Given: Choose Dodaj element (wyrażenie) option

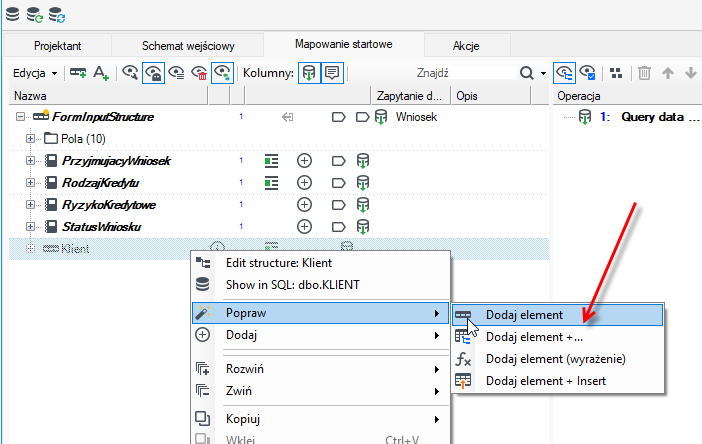Looking at the screenshot, I should coord(557,359).
